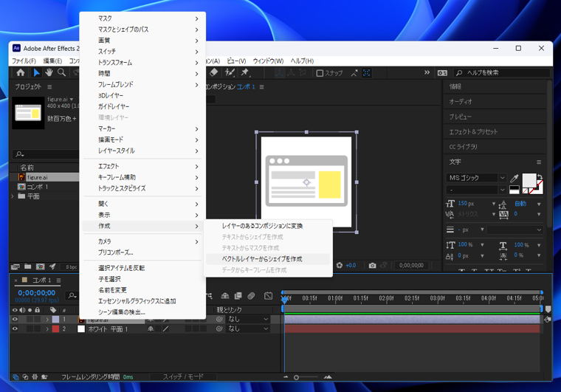
Task: Toggle the lock box for layer 2
Action: (x=37, y=329)
